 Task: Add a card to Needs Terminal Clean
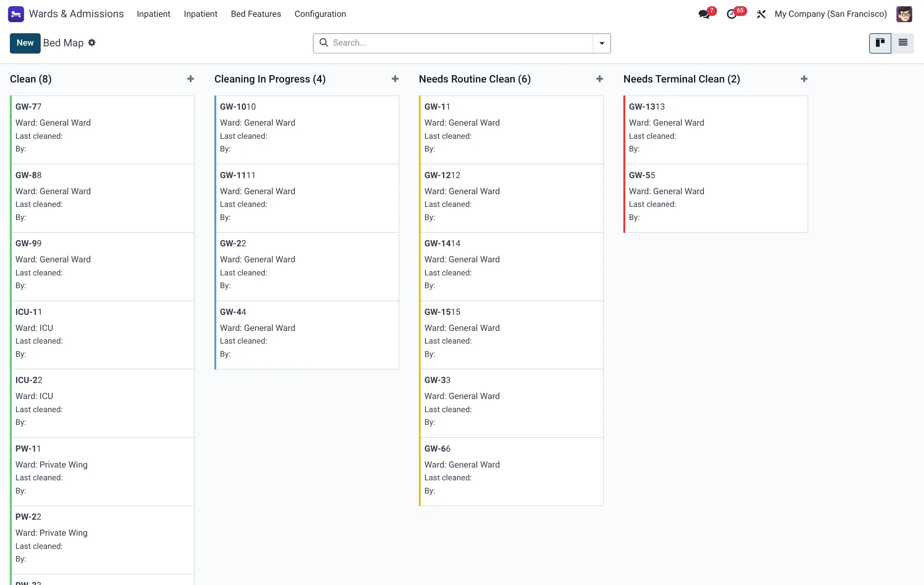tap(804, 79)
